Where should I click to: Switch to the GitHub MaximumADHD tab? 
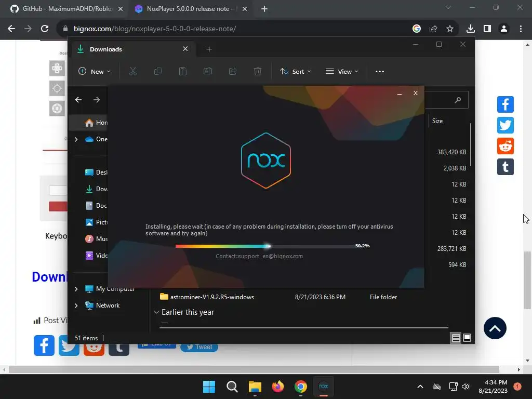(x=66, y=9)
